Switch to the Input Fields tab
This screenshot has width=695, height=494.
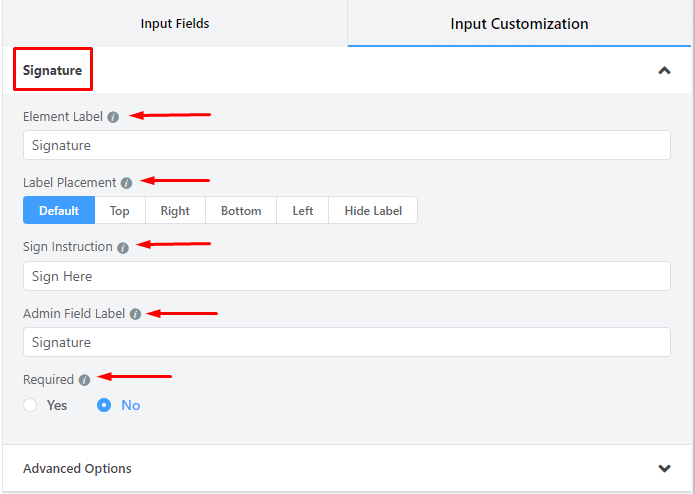click(175, 23)
